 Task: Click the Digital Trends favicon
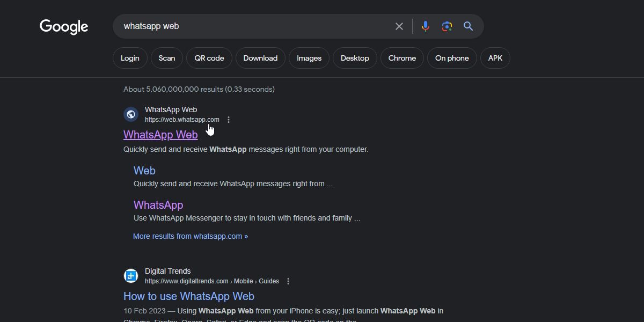tap(131, 275)
